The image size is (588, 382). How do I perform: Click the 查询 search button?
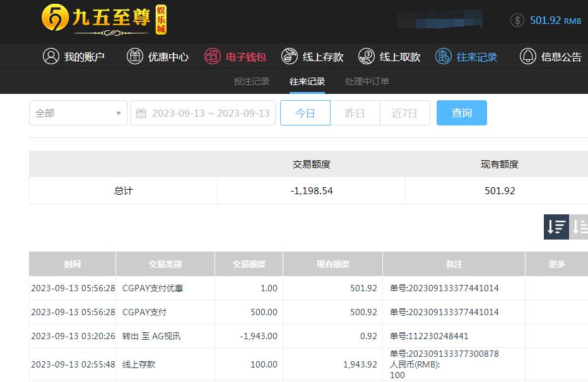point(462,113)
